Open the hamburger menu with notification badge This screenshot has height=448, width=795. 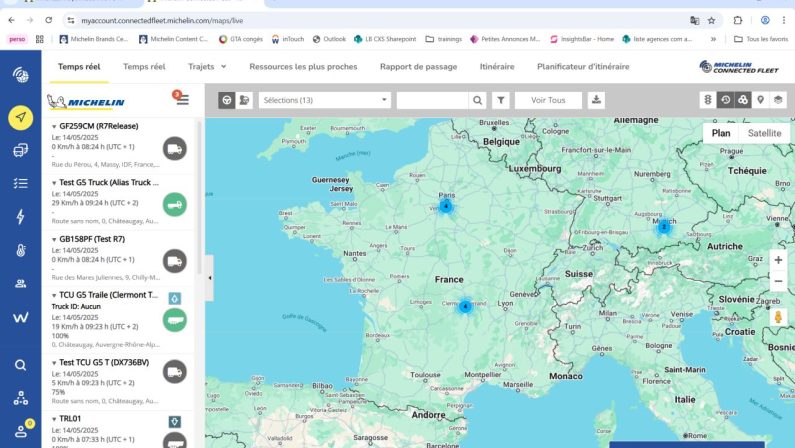coord(182,99)
